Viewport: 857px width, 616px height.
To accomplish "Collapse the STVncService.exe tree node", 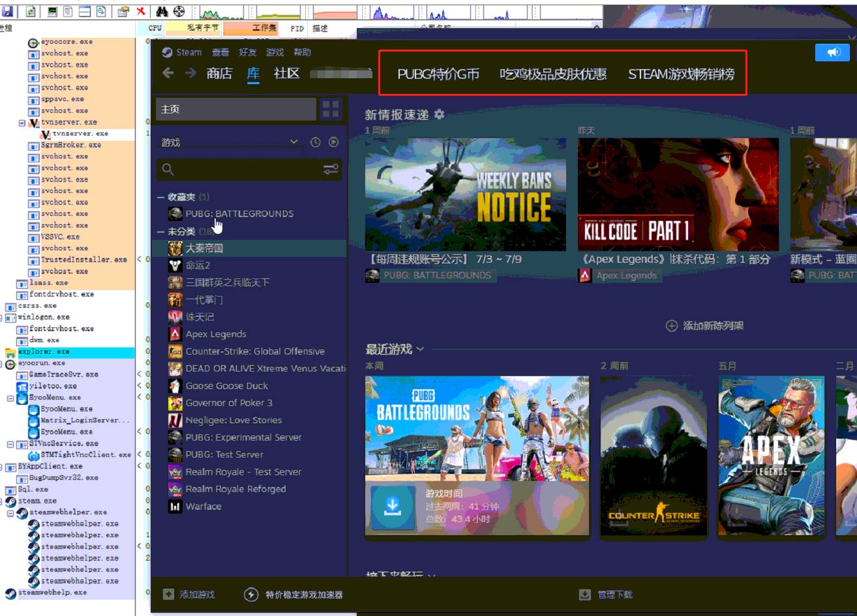I will click(x=10, y=443).
